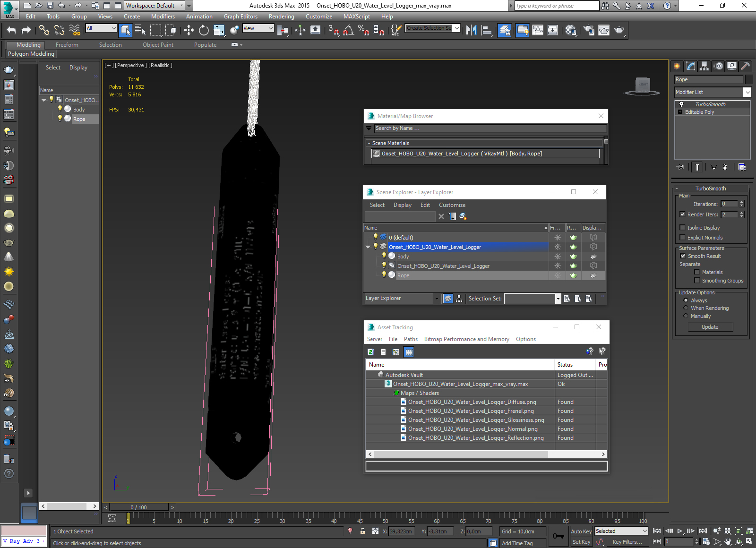Refresh the Asset Tracking list
The image size is (756, 548).
[371, 352]
